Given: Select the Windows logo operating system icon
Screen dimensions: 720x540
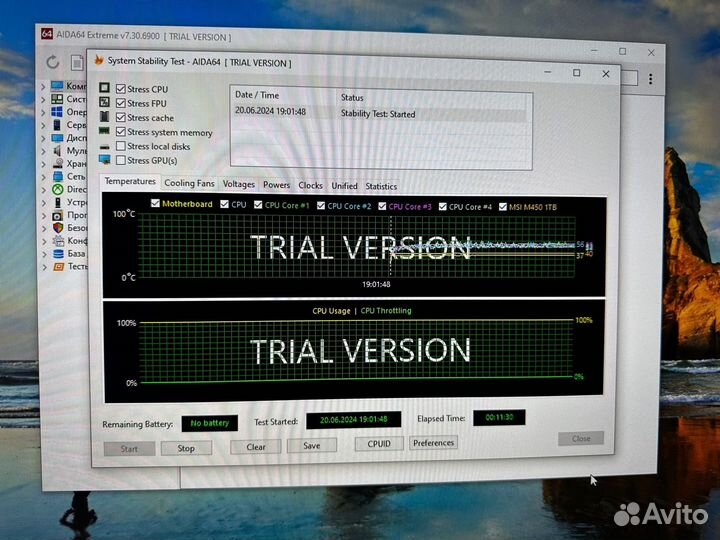Looking at the screenshot, I should pos(58,112).
